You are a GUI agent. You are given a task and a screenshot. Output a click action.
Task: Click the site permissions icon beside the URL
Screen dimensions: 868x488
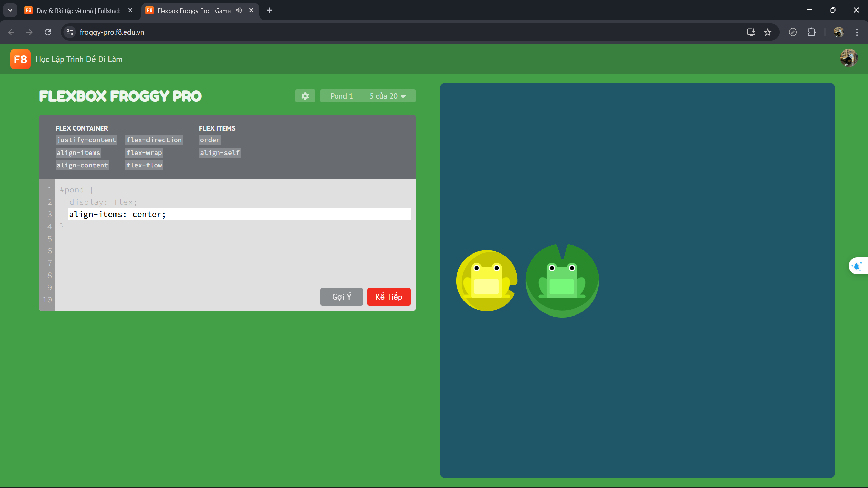(70, 32)
